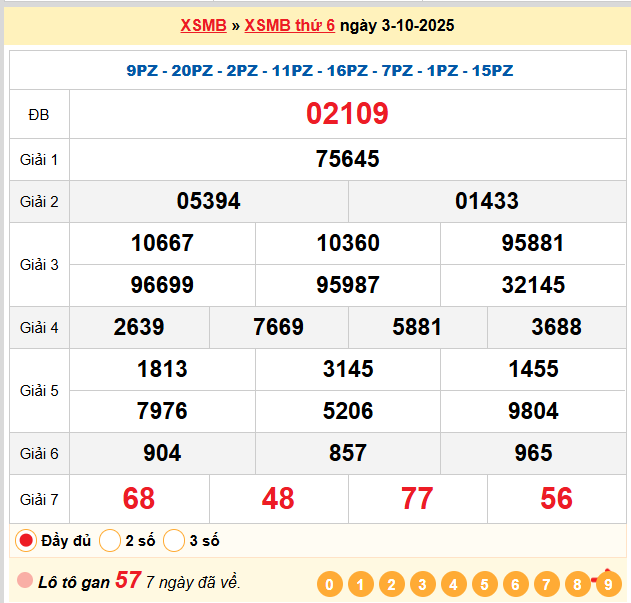This screenshot has height=603, width=631.
Task: Click the orange number 0 circle
Action: pos(329,585)
